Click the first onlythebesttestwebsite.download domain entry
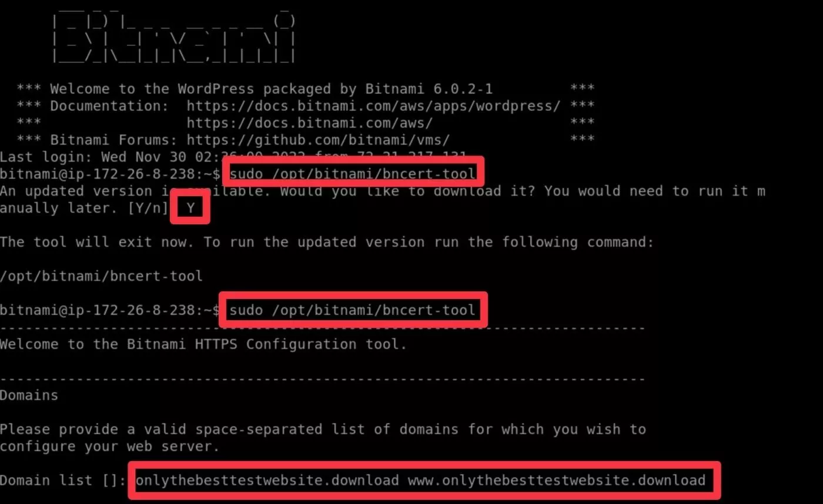 click(x=267, y=481)
